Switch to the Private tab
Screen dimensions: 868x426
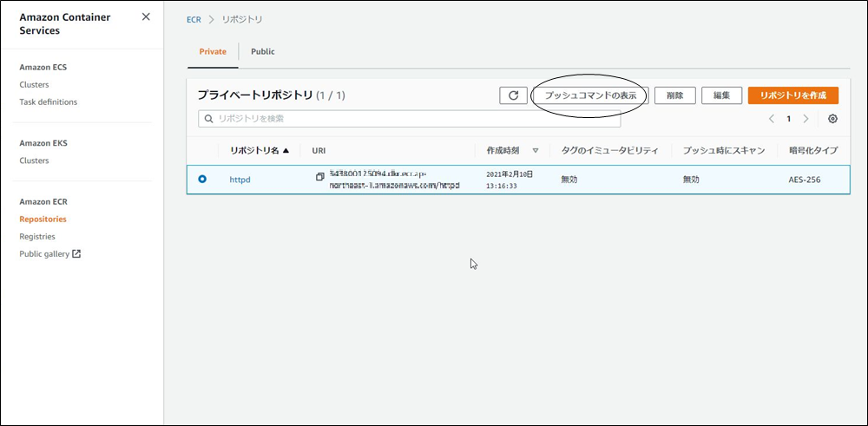(x=214, y=51)
